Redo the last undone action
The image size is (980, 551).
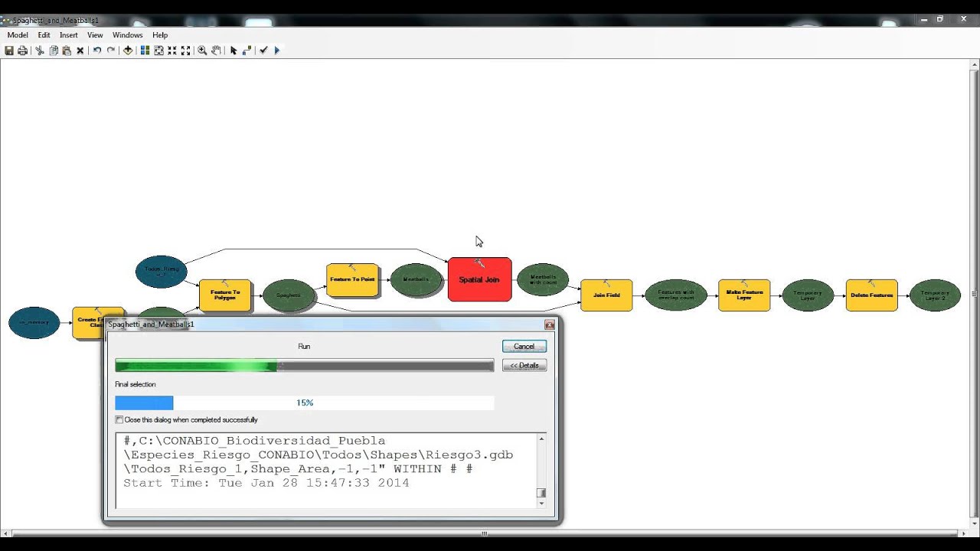point(111,51)
